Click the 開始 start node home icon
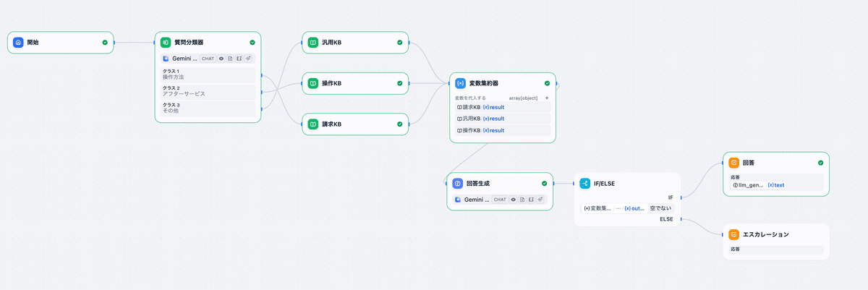This screenshot has width=868, height=290. coord(19,43)
